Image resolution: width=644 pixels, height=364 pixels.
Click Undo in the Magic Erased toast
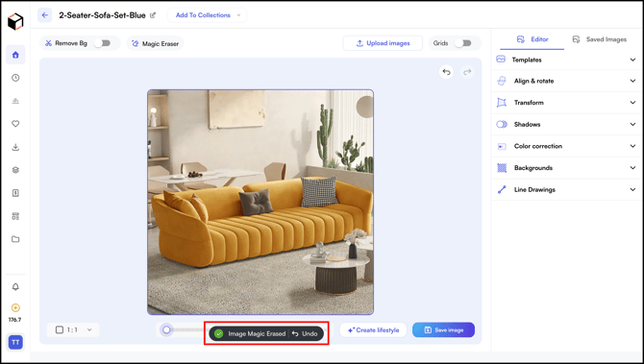pyautogui.click(x=305, y=333)
